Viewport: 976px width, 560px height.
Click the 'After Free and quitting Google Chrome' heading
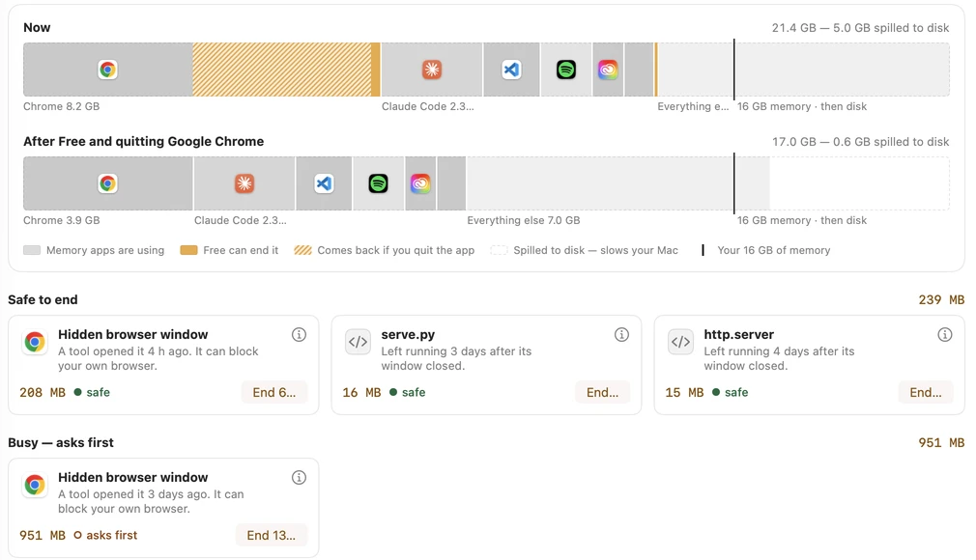click(x=143, y=142)
